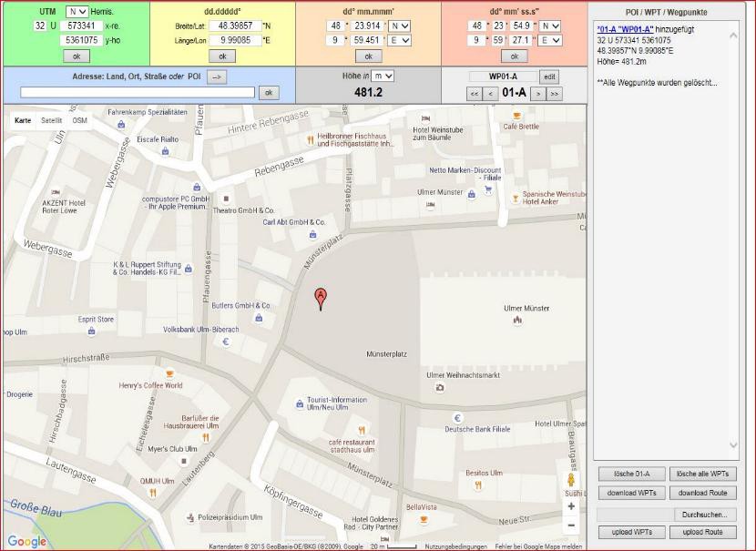The image size is (756, 551).
Task: Open the E longitude dropdown in dd° mm' ss.s"
Action: coord(550,41)
